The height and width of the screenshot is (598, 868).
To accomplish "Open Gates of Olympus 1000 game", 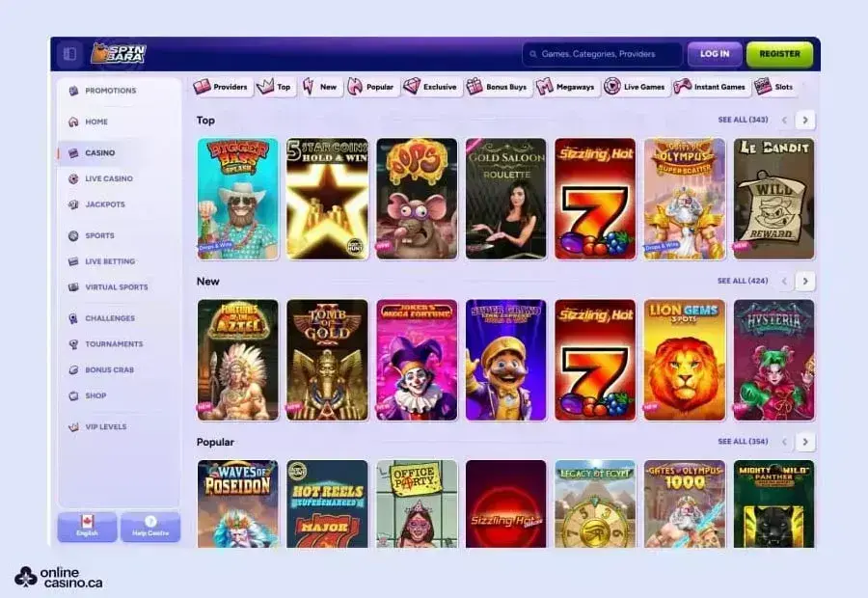I will pos(685,503).
